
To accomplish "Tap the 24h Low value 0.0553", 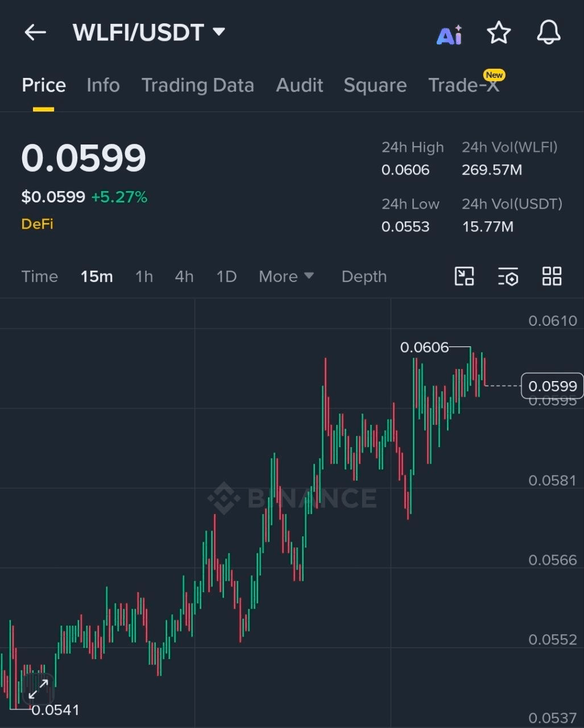I will 405,227.
